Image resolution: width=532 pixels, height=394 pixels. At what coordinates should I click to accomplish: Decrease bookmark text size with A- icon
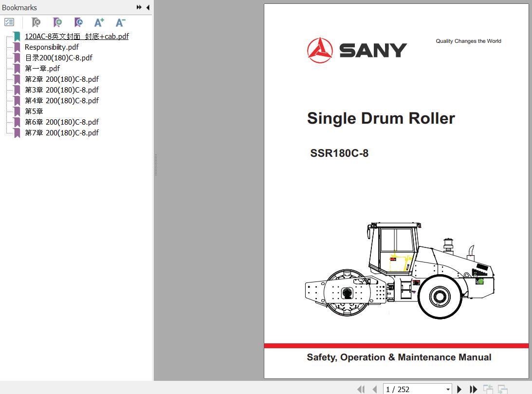[x=120, y=22]
